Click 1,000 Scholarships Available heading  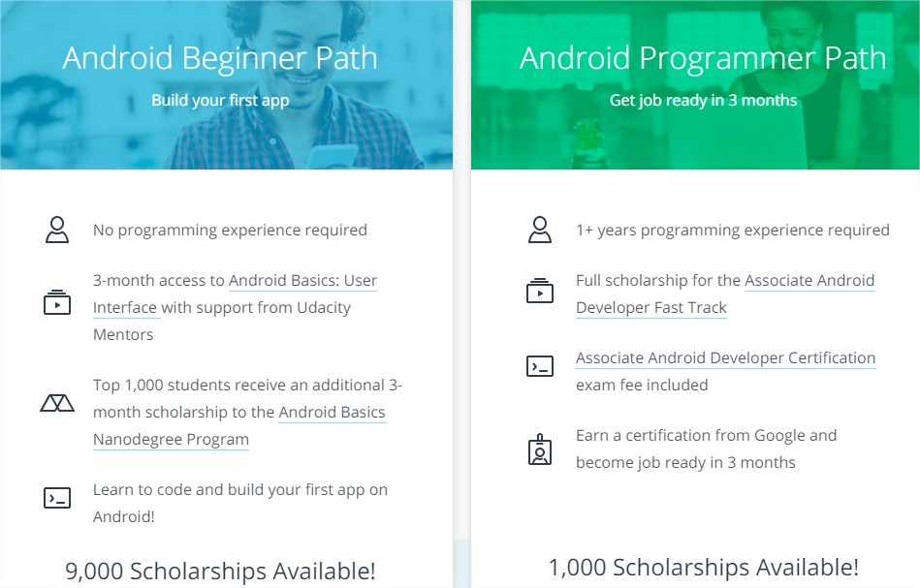point(704,567)
